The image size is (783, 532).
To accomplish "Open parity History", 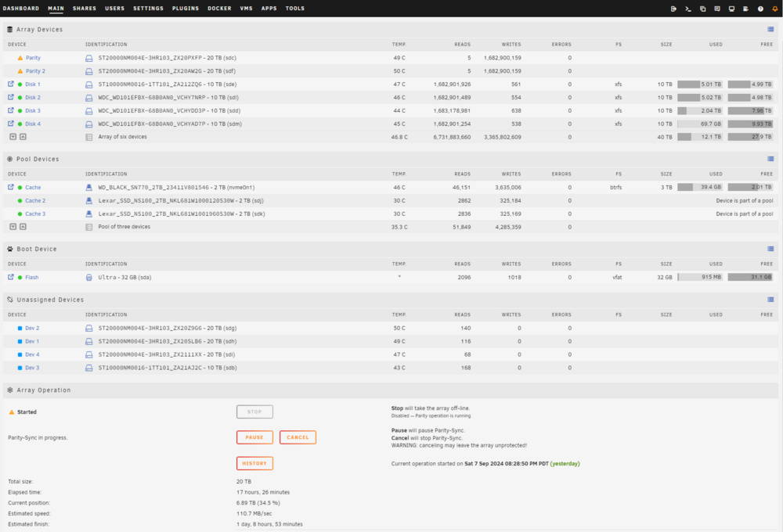I will [254, 463].
